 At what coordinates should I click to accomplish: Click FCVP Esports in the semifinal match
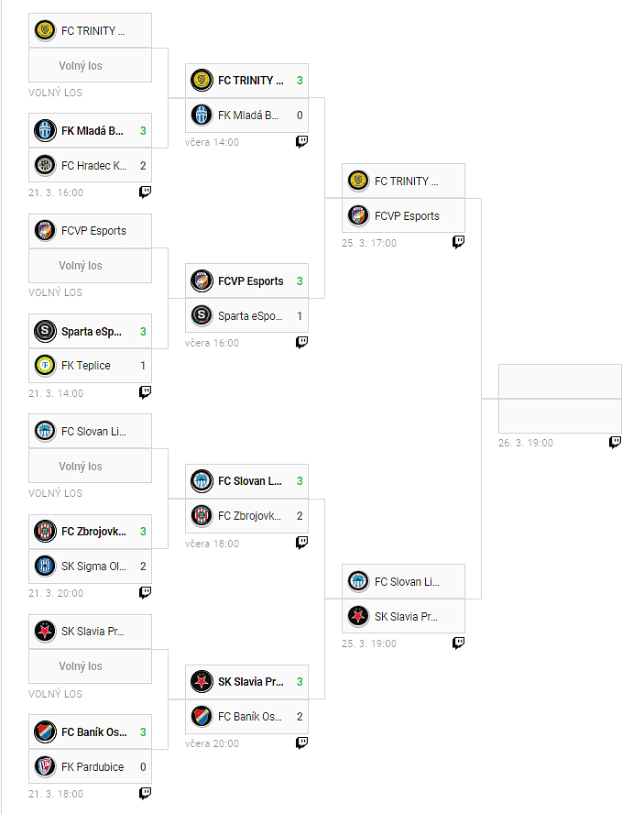tap(403, 216)
